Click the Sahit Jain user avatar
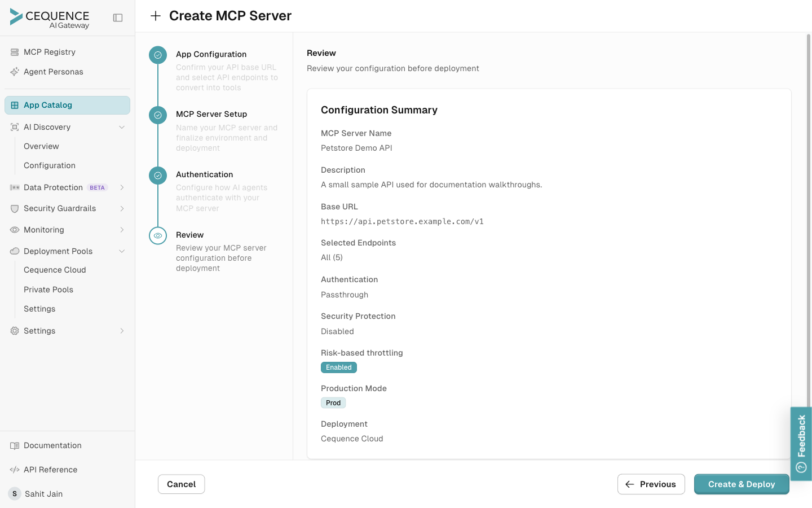812x508 pixels. [x=15, y=494]
